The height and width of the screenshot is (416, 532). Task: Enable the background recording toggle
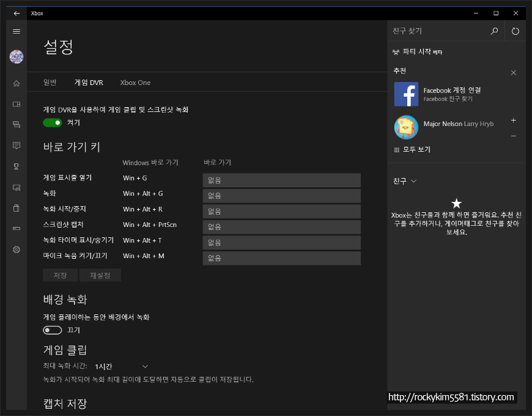tap(52, 330)
